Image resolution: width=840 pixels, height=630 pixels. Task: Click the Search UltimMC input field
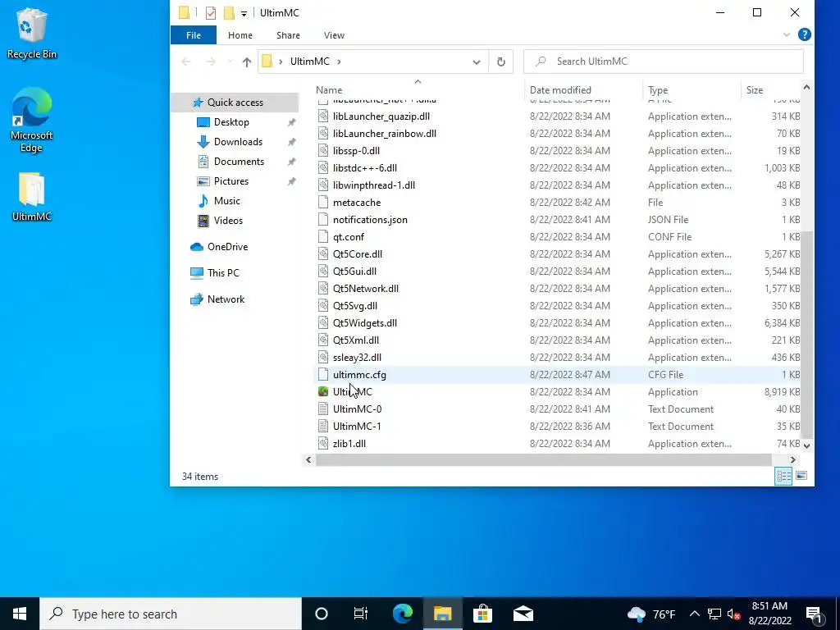[x=663, y=62]
